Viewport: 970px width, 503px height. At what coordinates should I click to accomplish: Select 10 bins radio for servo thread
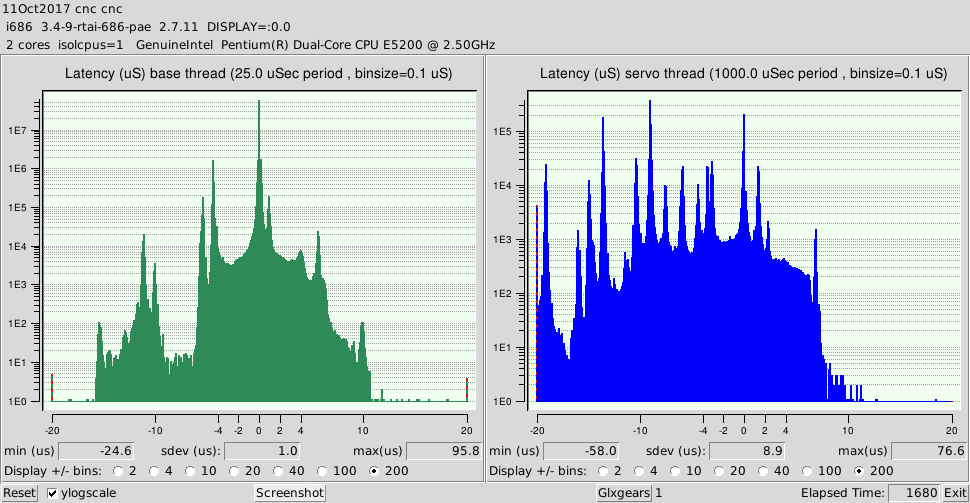(x=675, y=471)
